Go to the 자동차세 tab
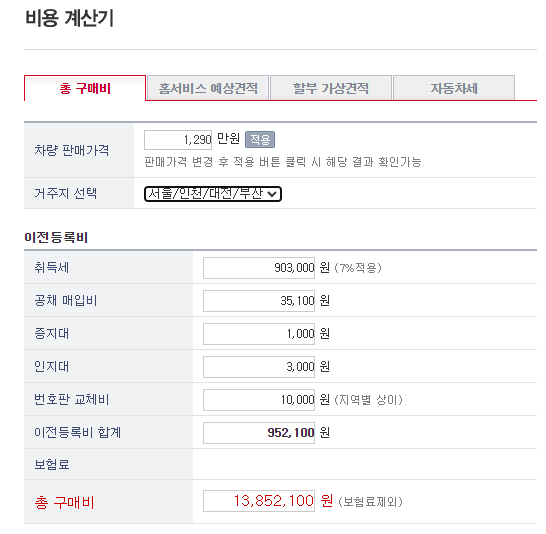This screenshot has width=546, height=534. 454,88
